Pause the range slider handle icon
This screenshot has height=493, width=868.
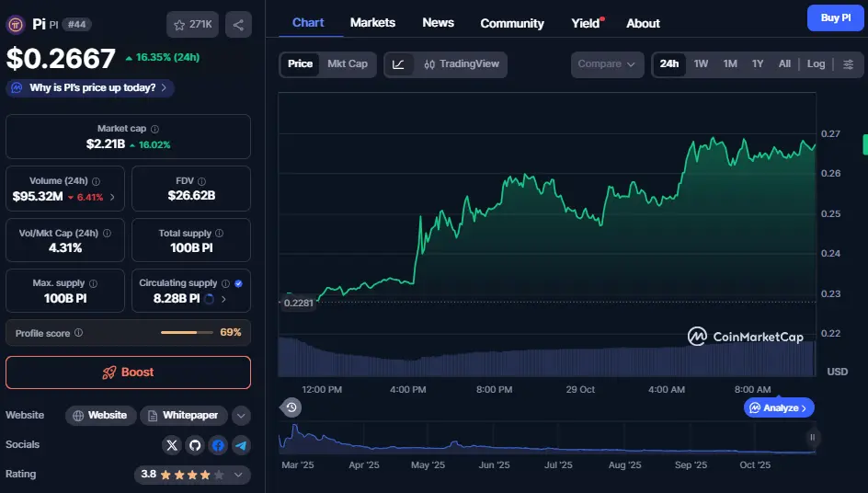812,438
